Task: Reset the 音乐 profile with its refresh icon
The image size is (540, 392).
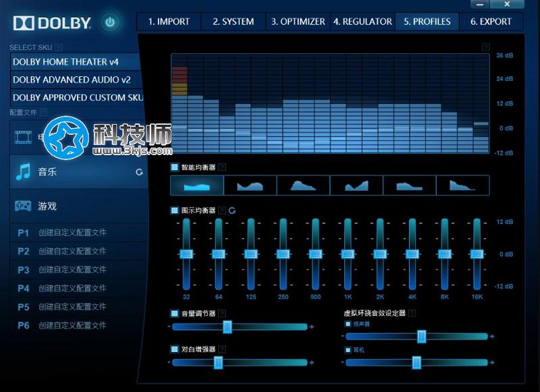Action: click(139, 172)
